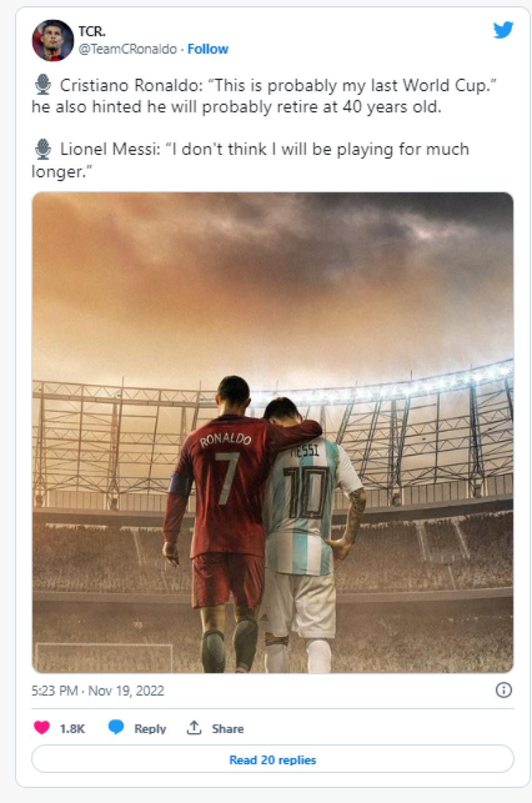Click the TCR. display name
This screenshot has width=532, height=803.
click(x=90, y=32)
